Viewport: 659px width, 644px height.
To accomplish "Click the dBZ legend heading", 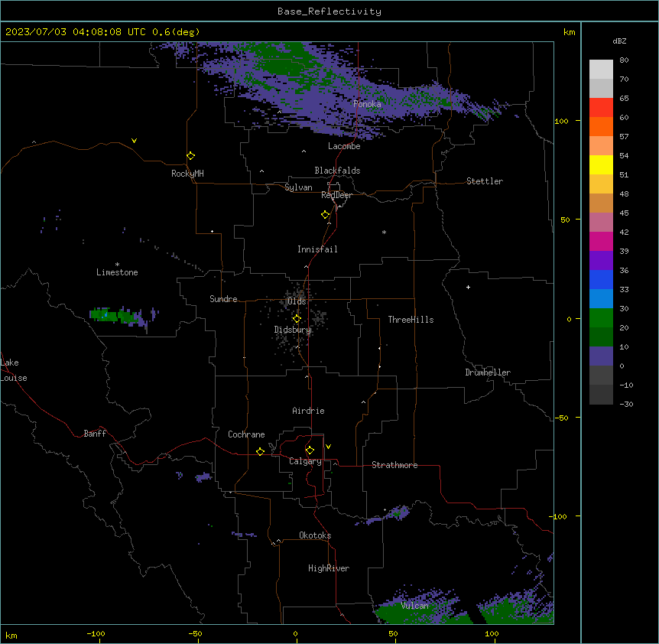I will [619, 41].
